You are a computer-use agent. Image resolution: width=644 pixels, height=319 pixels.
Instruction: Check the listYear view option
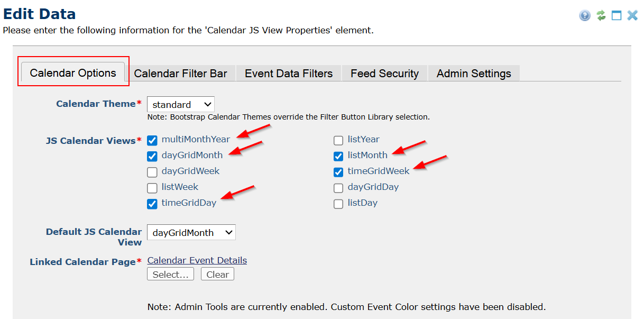point(338,140)
